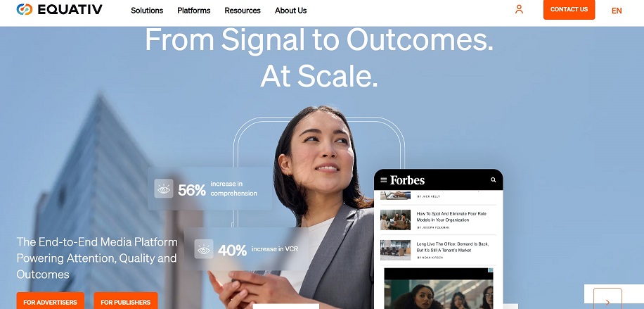Open the Resources menu
644x309 pixels.
click(x=243, y=11)
